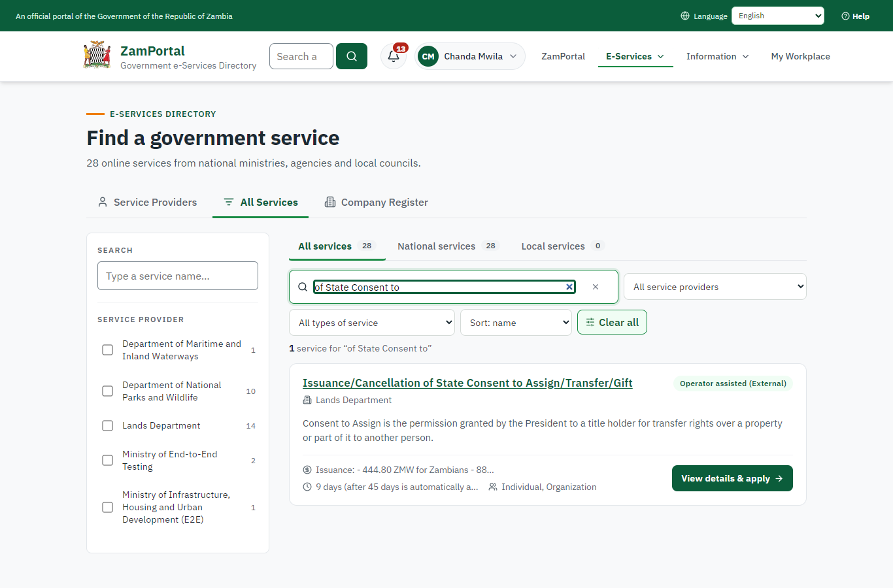Switch to the Company Register tab
This screenshot has height=588, width=893.
point(377,203)
